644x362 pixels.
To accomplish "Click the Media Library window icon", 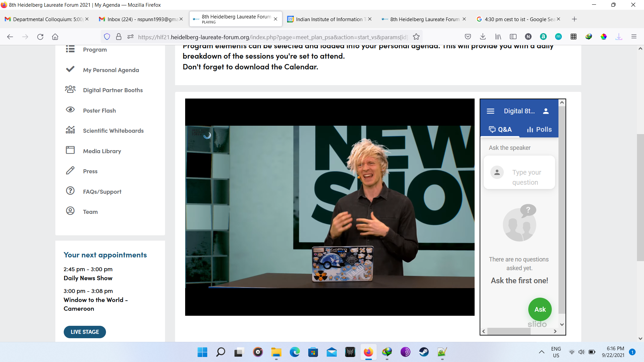I will (70, 150).
